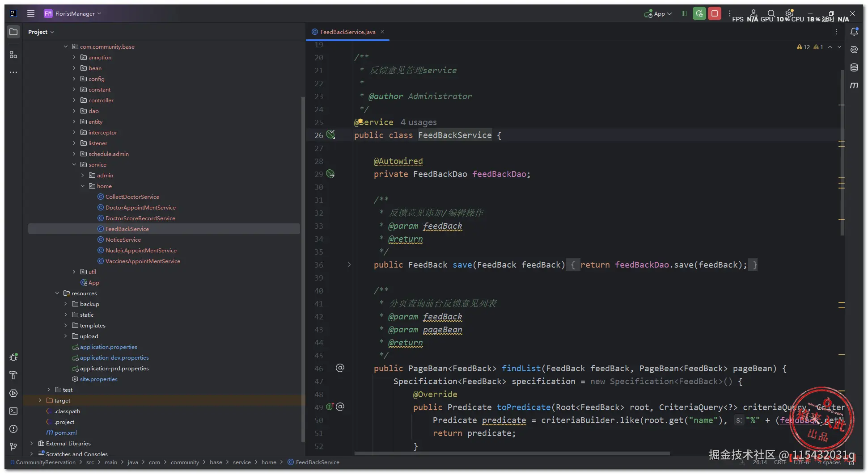The width and height of the screenshot is (868, 474).
Task: Collapse the home package folder
Action: click(83, 186)
